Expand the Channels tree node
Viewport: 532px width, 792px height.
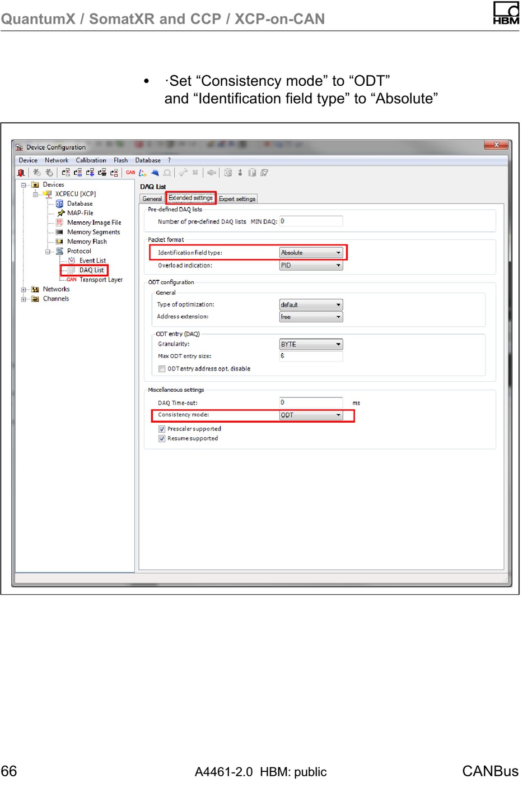coord(24,299)
